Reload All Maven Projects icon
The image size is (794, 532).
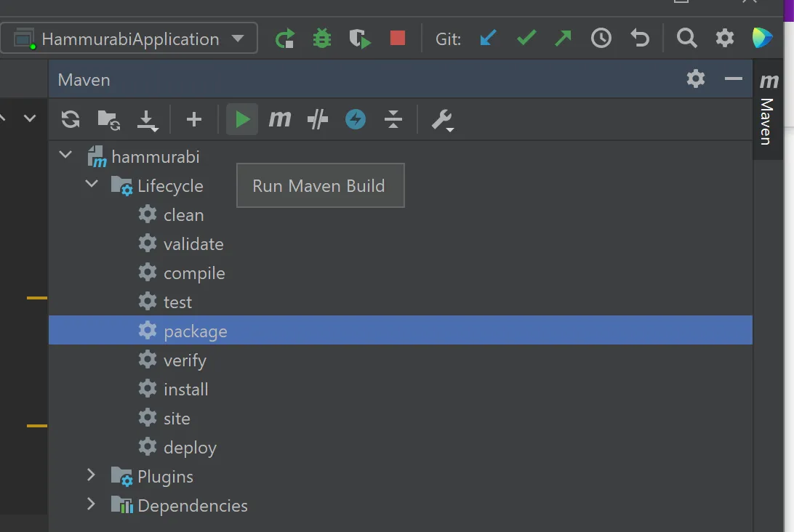coord(71,119)
